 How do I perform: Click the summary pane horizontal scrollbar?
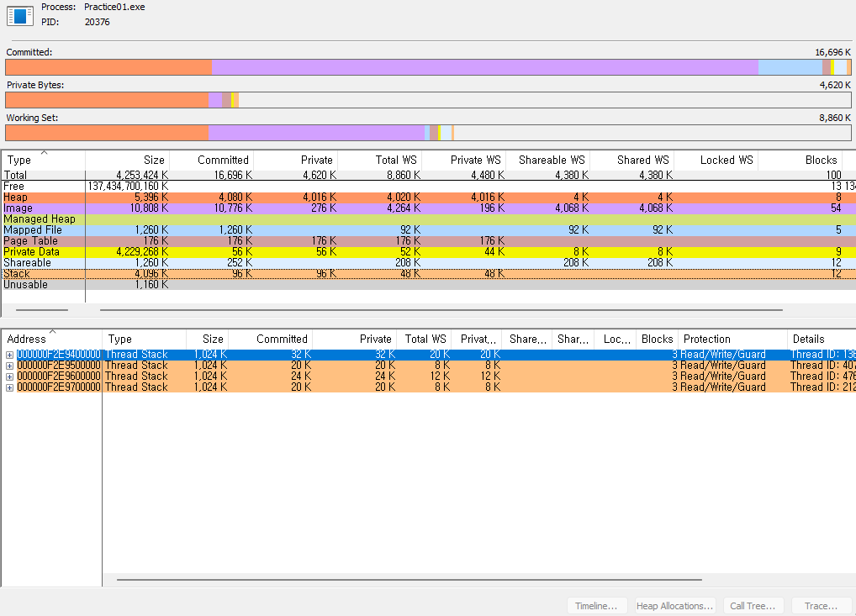(x=441, y=310)
